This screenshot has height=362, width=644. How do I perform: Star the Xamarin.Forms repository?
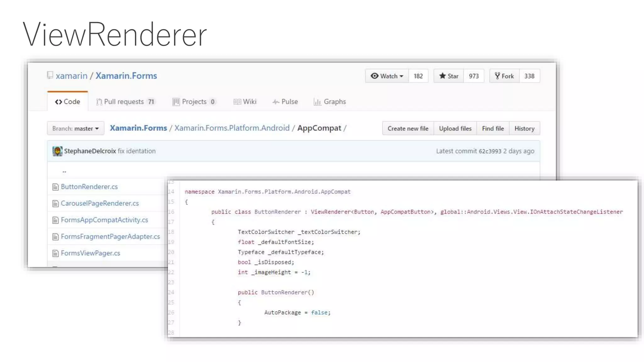(x=449, y=76)
